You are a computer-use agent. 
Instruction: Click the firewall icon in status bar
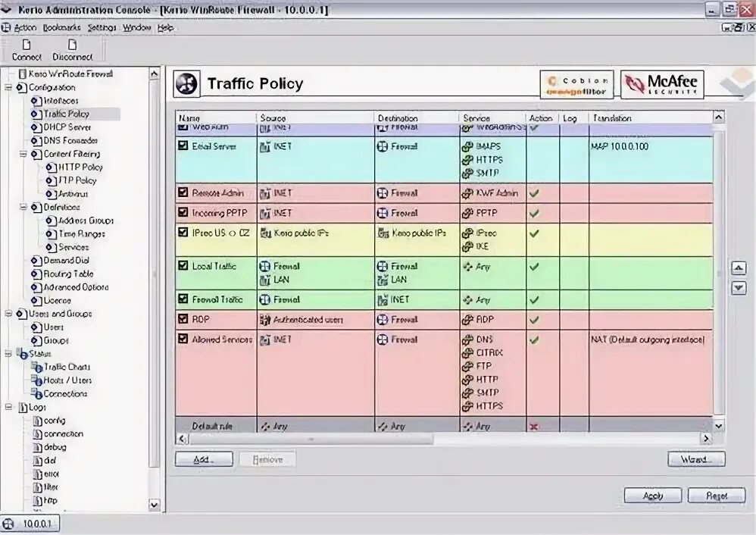(x=8, y=524)
